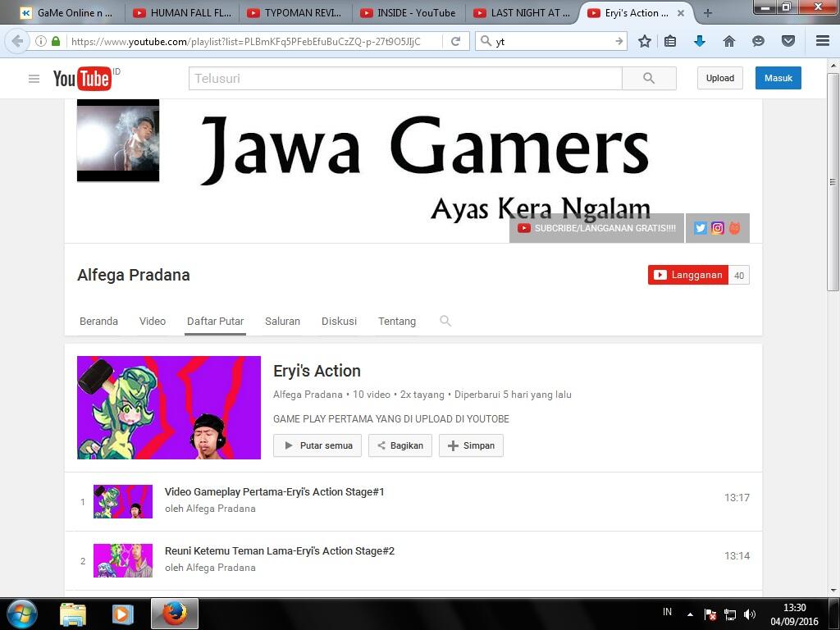The width and height of the screenshot is (840, 630).
Task: Click the blue Masuk sign-in button
Action: pos(778,78)
